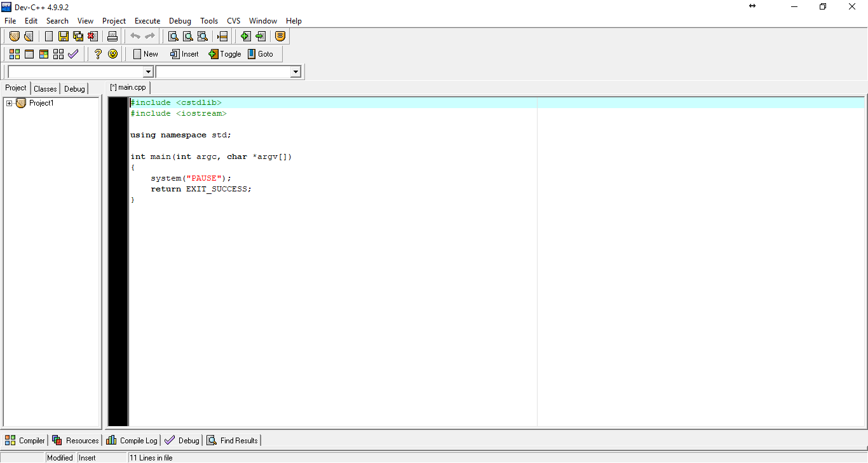Open the compiler configuration dropdown
Image resolution: width=868 pixels, height=463 pixels.
(x=147, y=71)
